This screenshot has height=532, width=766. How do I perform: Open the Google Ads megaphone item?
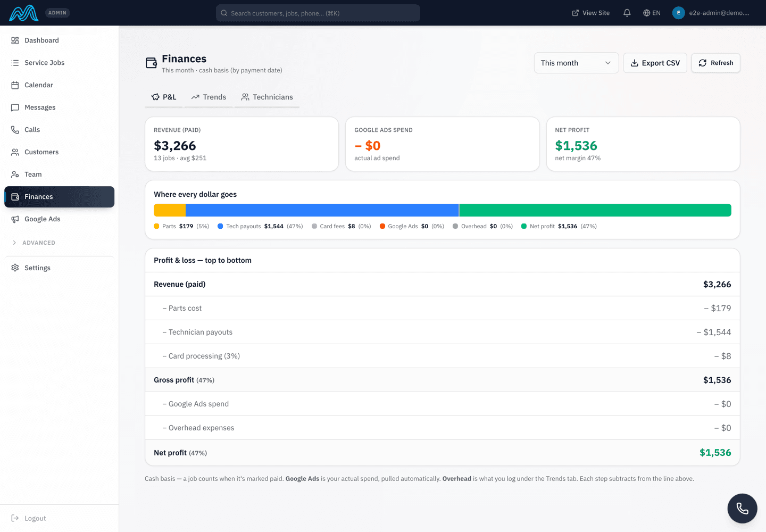59,219
